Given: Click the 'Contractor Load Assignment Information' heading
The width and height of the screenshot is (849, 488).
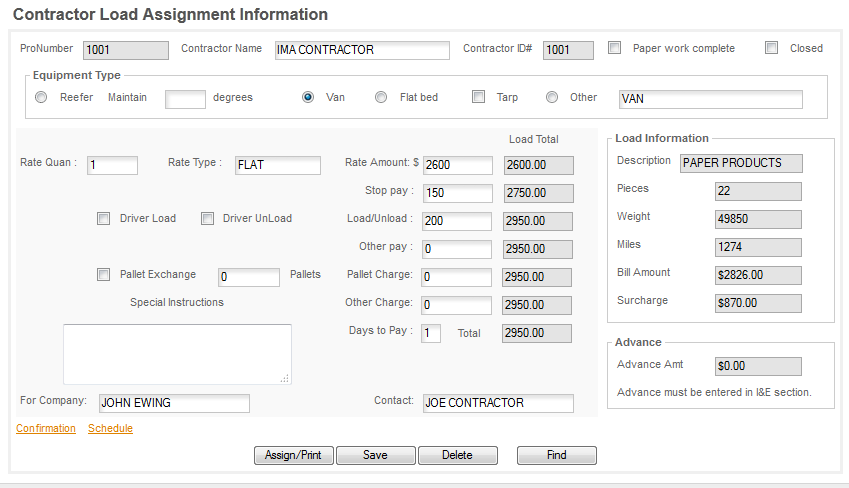Looking at the screenshot, I should pos(171,14).
